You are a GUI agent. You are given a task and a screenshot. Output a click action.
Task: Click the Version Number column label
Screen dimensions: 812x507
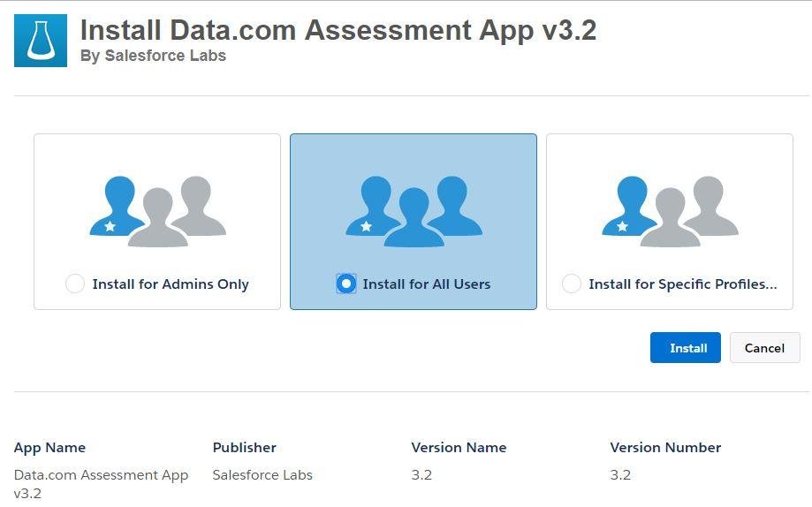[x=665, y=448]
